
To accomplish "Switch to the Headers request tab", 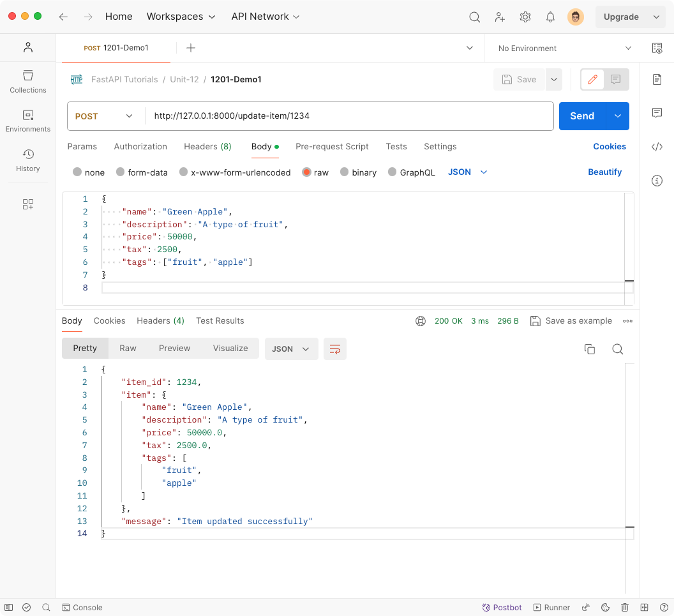I will coord(207,146).
